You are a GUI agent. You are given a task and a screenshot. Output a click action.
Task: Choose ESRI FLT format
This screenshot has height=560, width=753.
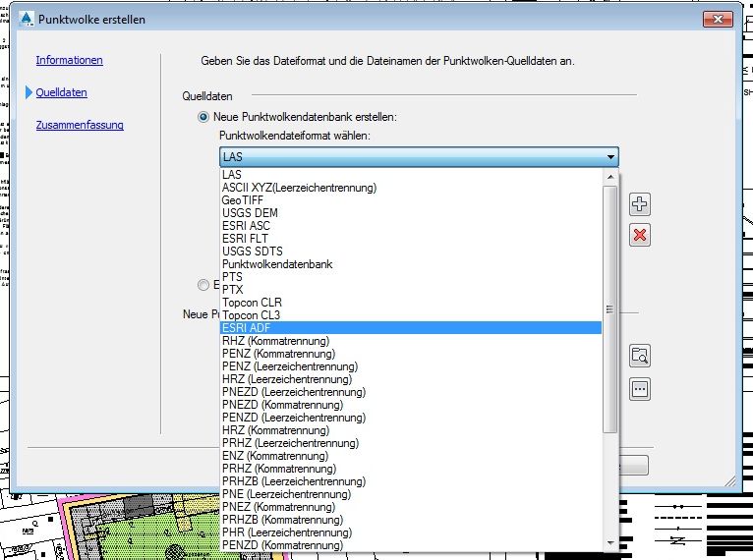[411, 239]
